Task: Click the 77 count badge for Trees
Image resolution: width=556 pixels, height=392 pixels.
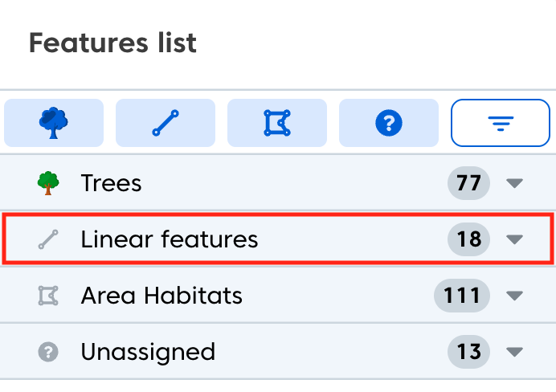Action: tap(468, 184)
